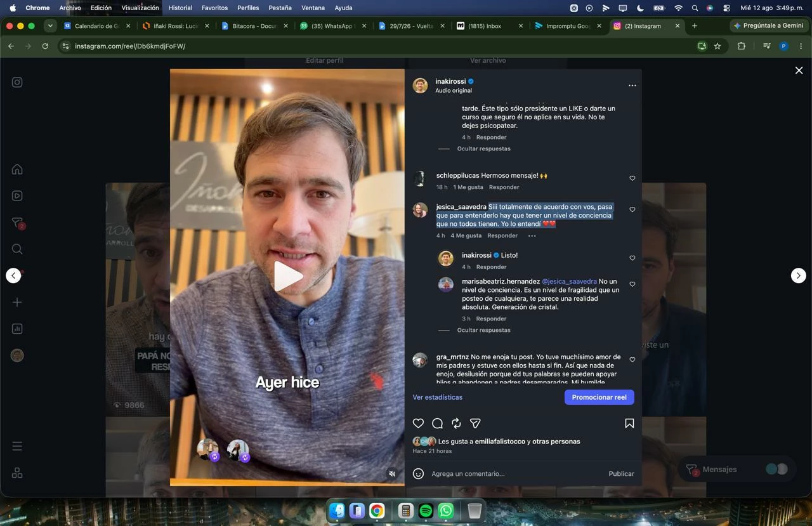Open the Chrome profile P menu
The image size is (812, 526).
tap(784, 46)
